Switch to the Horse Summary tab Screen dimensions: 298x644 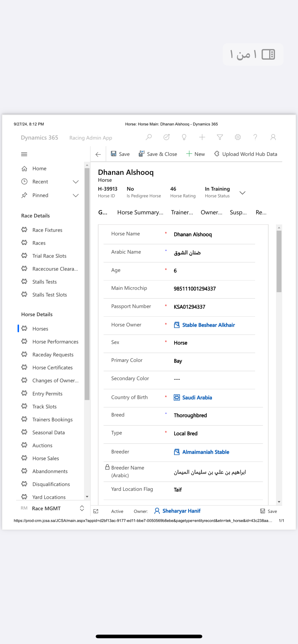pos(140,212)
